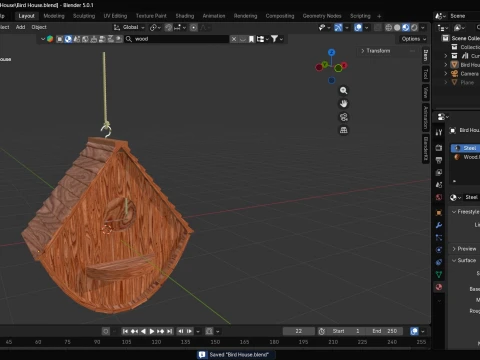Click the End frame field showing 250
Viewport: 480px width, 360px height.
[385, 331]
